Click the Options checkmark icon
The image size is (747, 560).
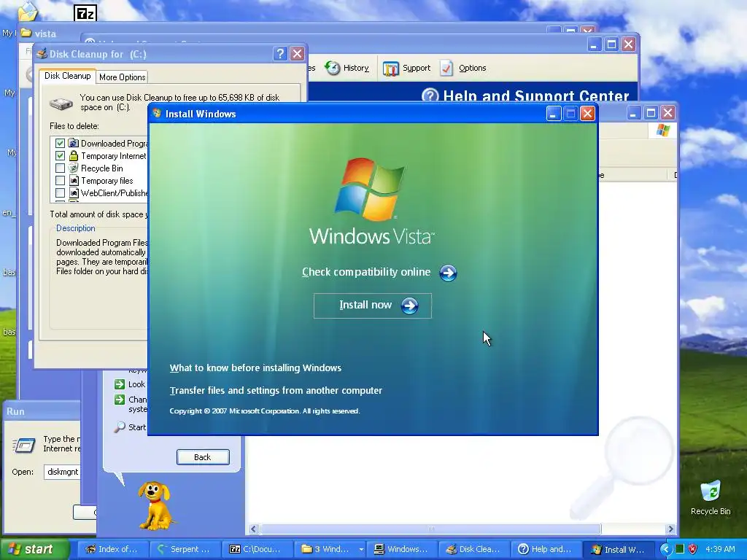click(446, 68)
